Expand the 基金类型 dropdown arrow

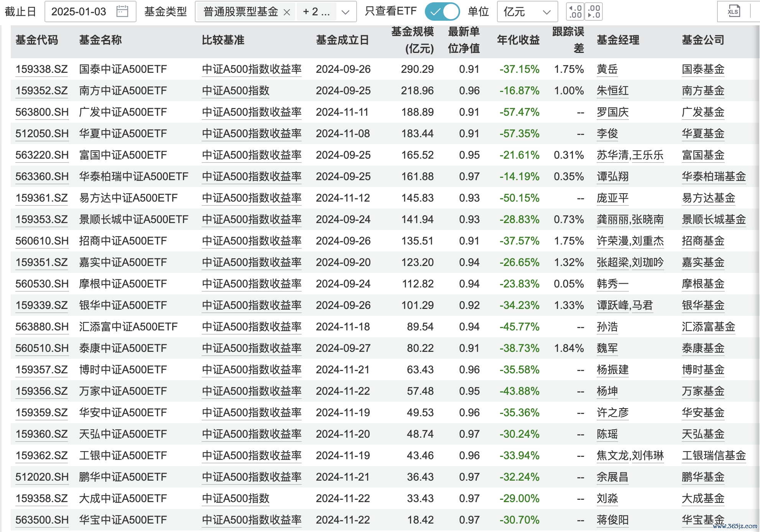click(x=345, y=12)
